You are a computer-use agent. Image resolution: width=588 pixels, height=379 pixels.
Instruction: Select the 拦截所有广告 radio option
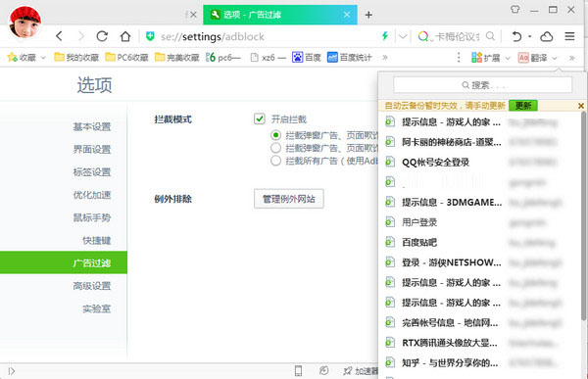[275, 161]
